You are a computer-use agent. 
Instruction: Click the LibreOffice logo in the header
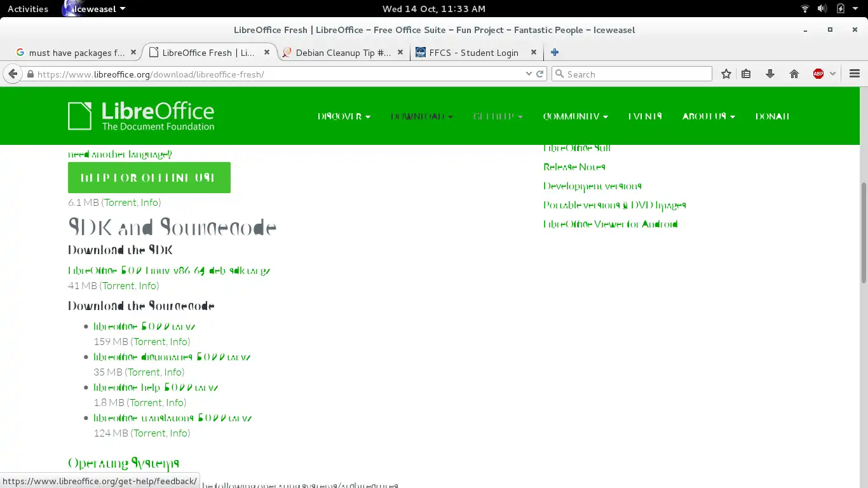pos(141,116)
